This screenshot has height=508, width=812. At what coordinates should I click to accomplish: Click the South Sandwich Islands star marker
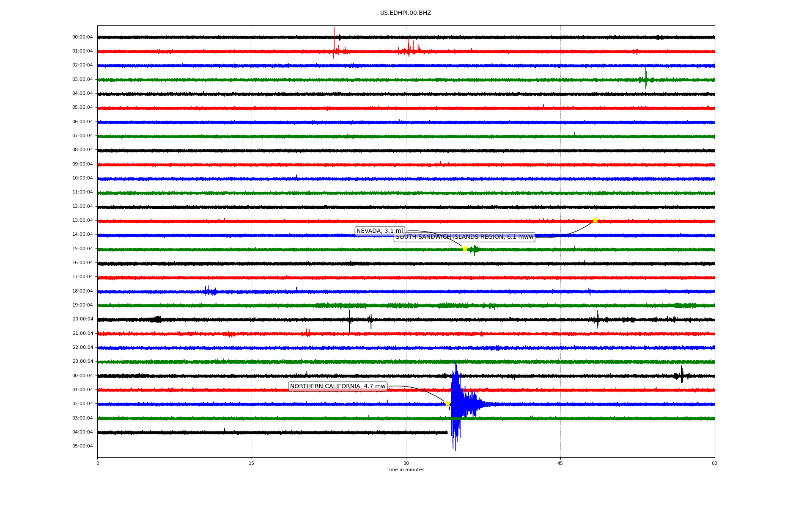click(595, 220)
